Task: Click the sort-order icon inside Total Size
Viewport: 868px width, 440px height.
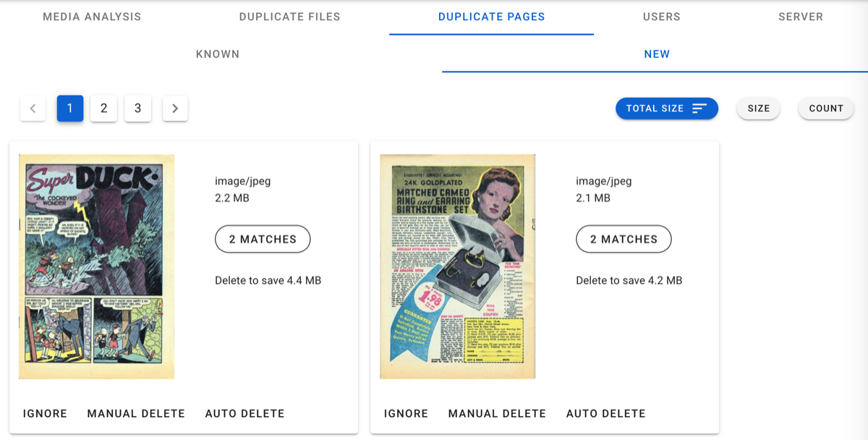Action: [x=698, y=108]
